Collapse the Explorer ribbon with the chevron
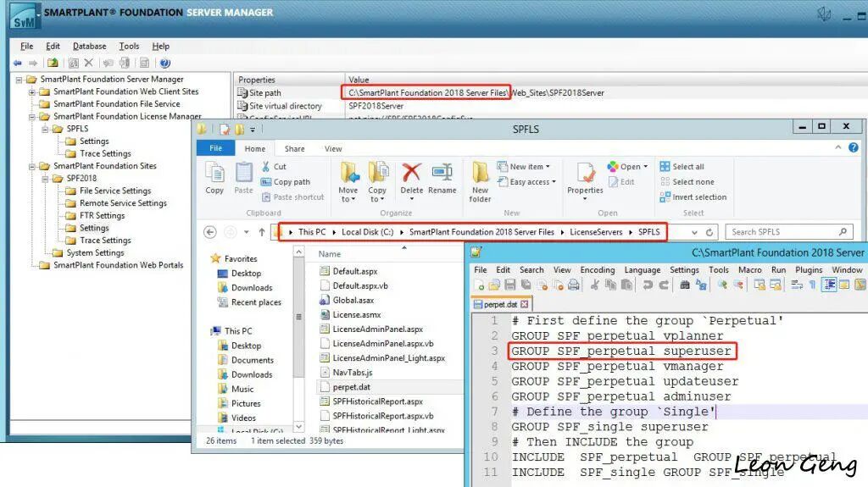The height and width of the screenshot is (487, 868). [838, 147]
